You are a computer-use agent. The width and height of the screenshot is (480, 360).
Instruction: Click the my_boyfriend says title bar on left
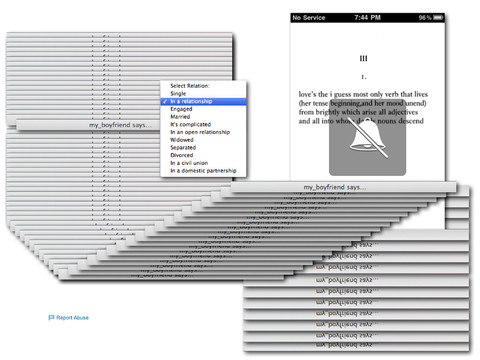pos(88,125)
